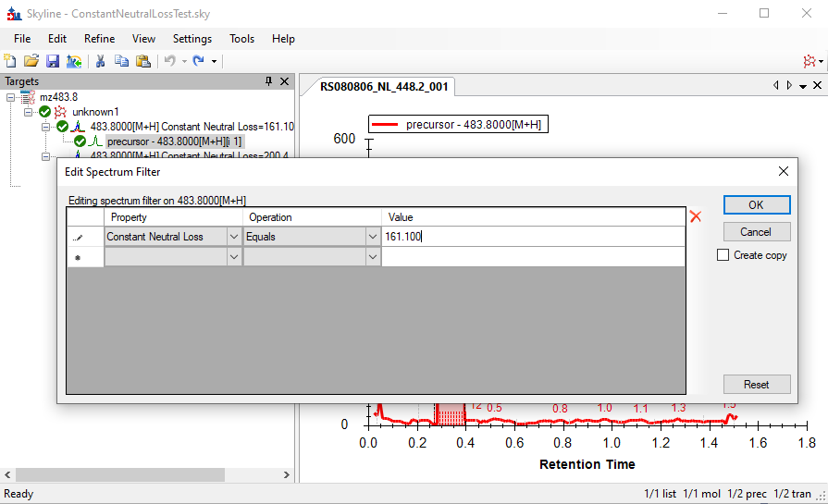Viewport: 828px width, 504px height.
Task: Open the Equals operation dropdown
Action: pos(372,237)
